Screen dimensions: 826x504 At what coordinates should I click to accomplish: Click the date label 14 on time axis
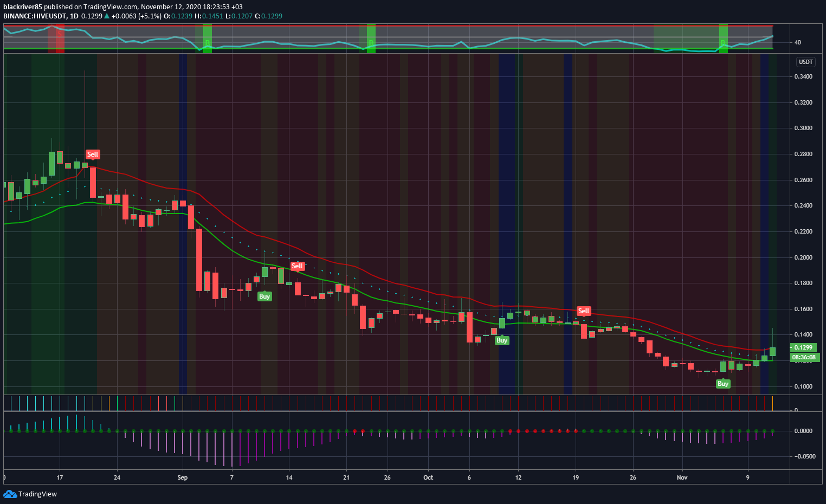289,477
